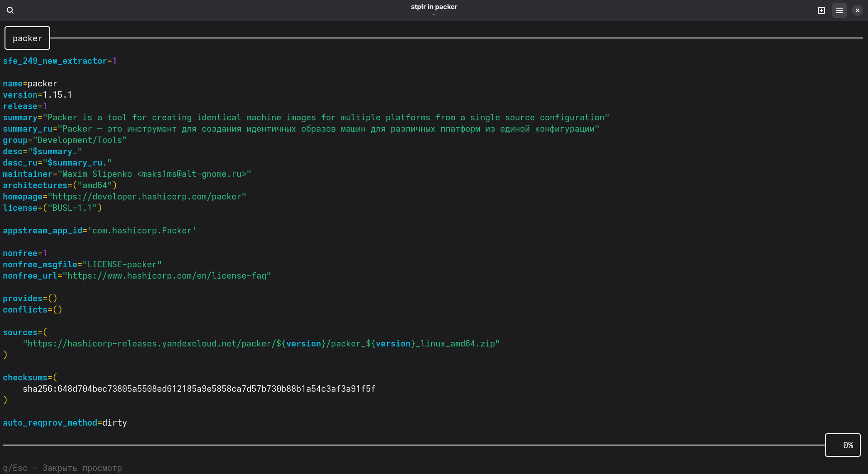Click the LICENSE-packer msgfile value
The width and height of the screenshot is (868, 474).
click(x=122, y=265)
